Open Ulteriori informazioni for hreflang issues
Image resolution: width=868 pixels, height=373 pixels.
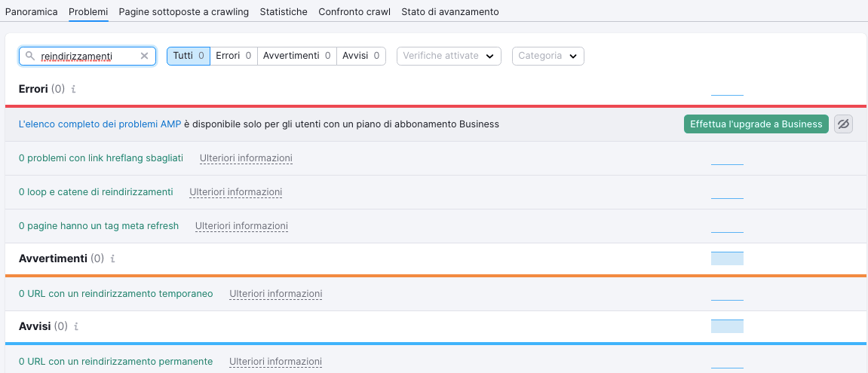(x=246, y=158)
